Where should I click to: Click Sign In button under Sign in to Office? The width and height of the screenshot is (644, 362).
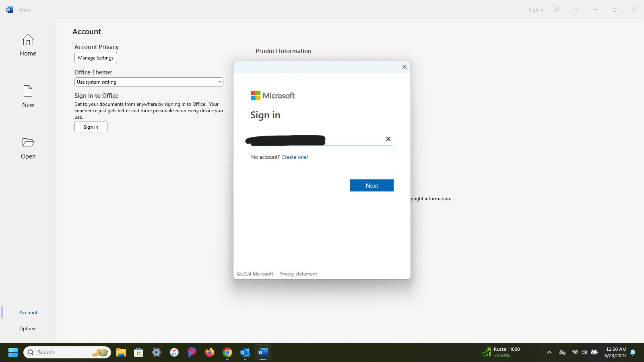(x=91, y=127)
